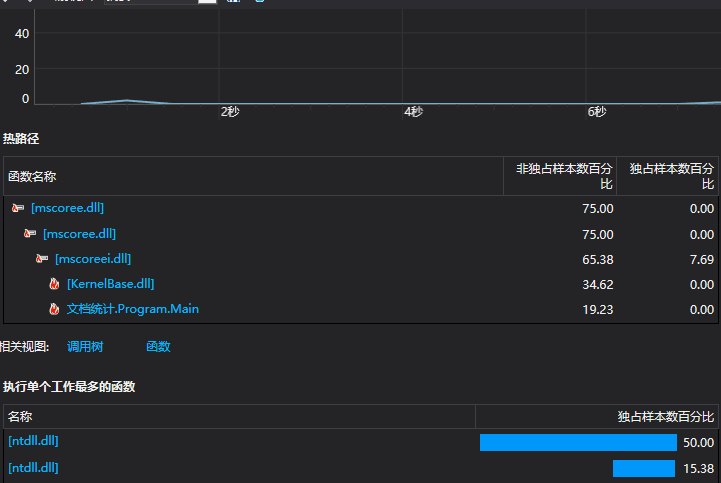Click the hot path icon beside top-level mscoree.dll
Screen dimensions: 721x483
tap(17, 208)
